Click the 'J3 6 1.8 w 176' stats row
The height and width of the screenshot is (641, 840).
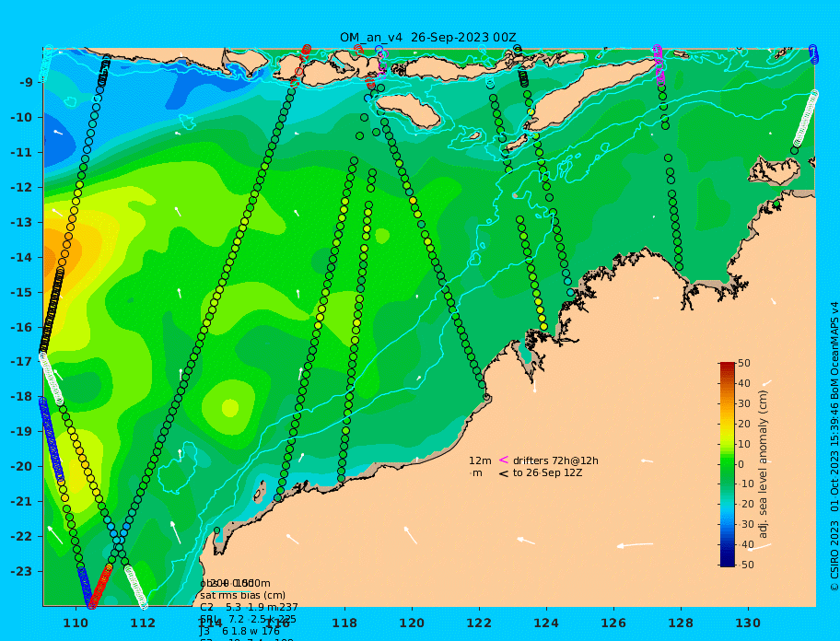coord(239,632)
